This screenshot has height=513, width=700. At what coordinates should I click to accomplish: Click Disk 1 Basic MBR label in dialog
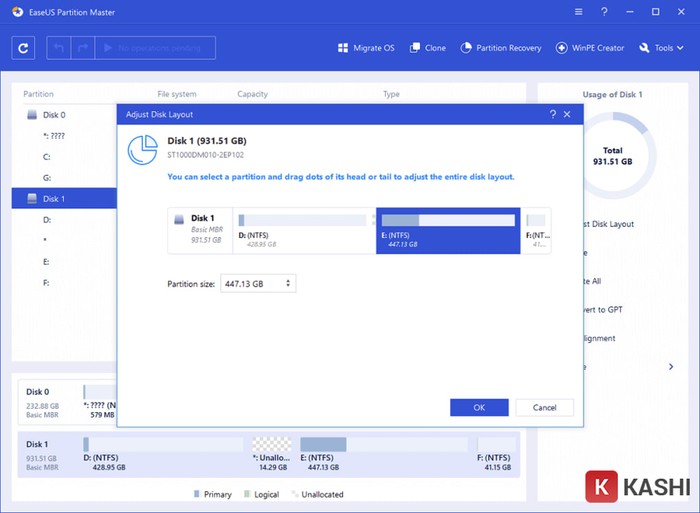pos(200,231)
